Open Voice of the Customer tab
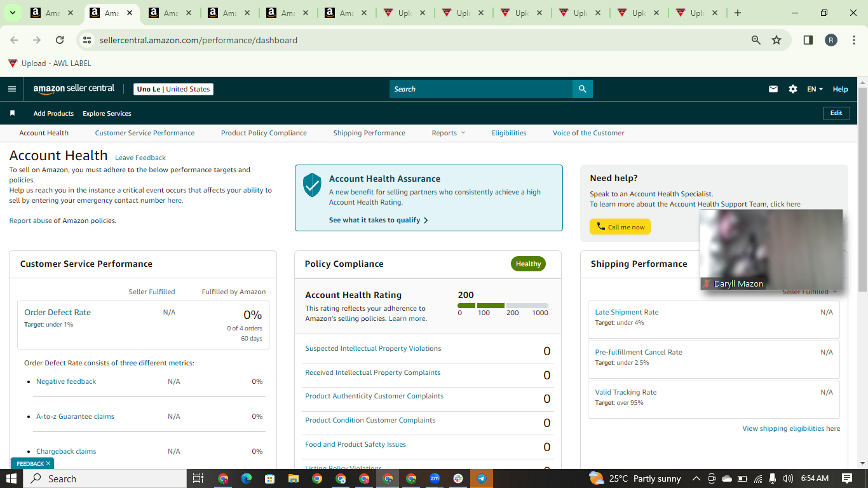 point(588,133)
